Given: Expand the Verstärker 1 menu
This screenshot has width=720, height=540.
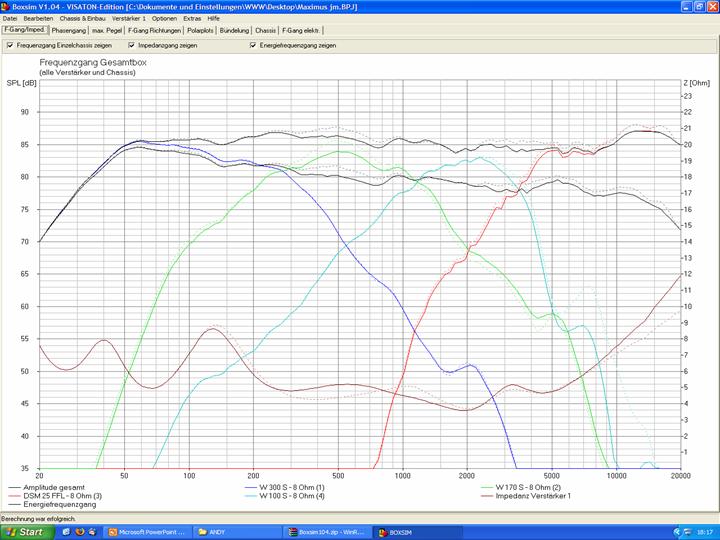Looking at the screenshot, I should 129,18.
